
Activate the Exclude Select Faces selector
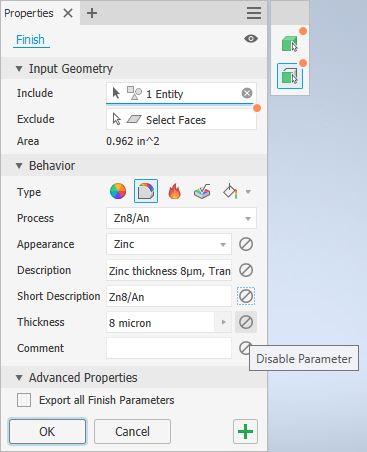click(181, 119)
